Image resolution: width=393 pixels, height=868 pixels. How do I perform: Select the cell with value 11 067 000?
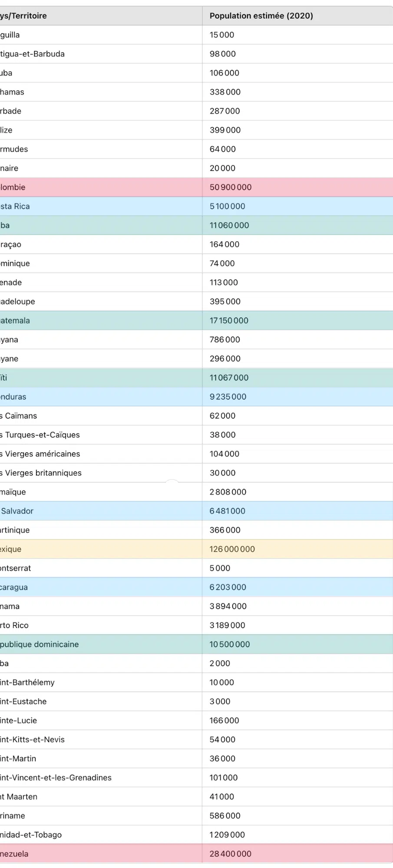[x=229, y=378]
